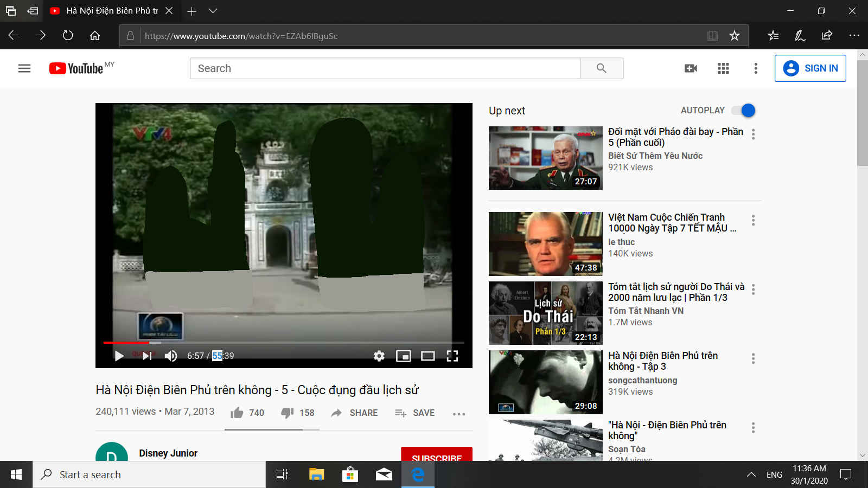This screenshot has width=868, height=488.
Task: Refresh the page
Action: [68, 35]
